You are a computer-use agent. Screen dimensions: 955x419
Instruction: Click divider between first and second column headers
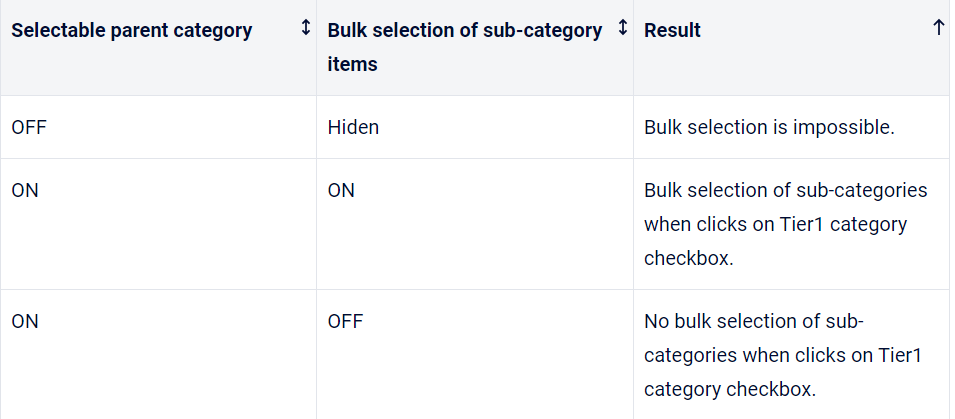pyautogui.click(x=317, y=47)
